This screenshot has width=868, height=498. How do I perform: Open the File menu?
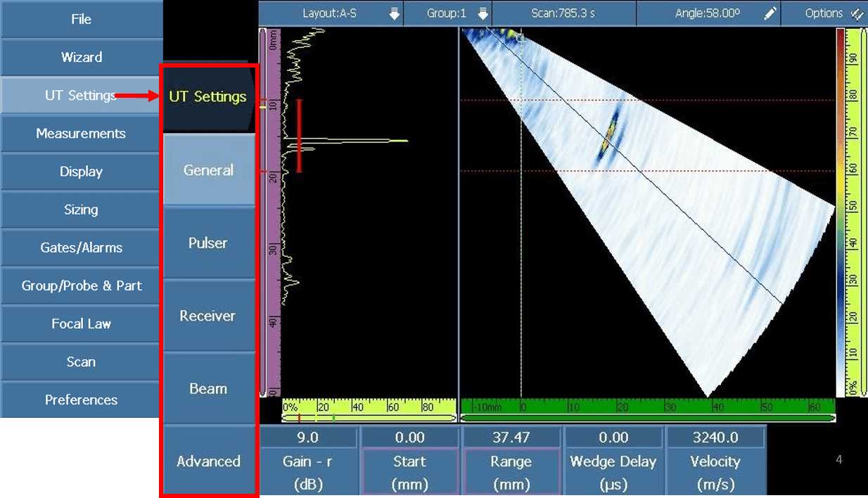[x=81, y=19]
